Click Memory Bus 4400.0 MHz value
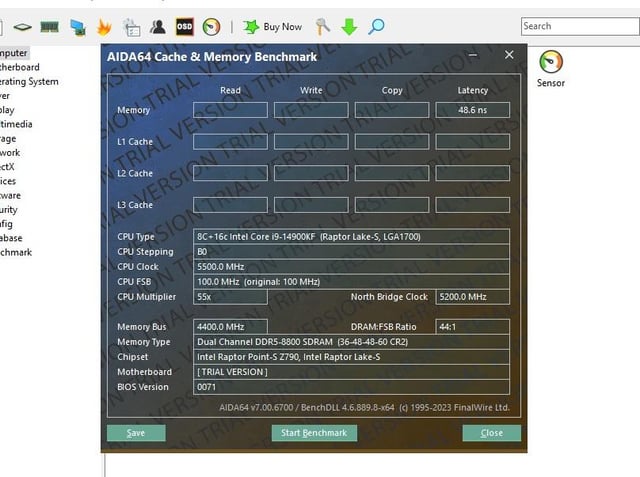The height and width of the screenshot is (477, 640). 230,327
